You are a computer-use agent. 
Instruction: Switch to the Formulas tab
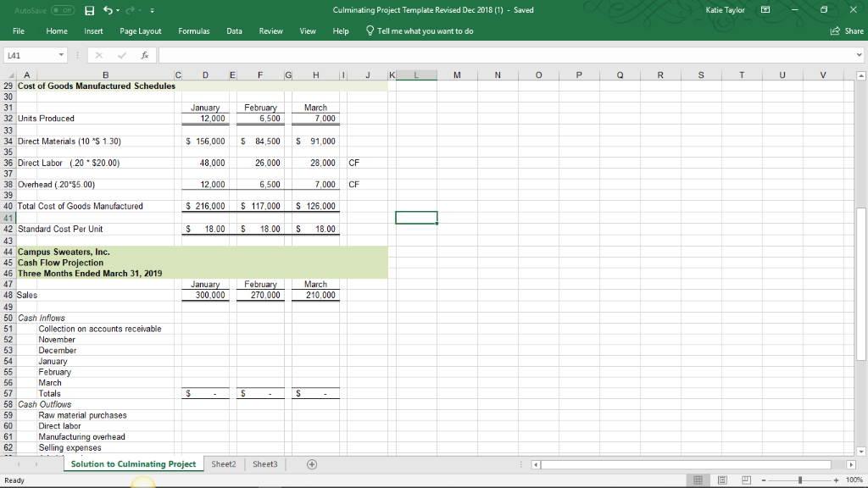click(x=194, y=31)
